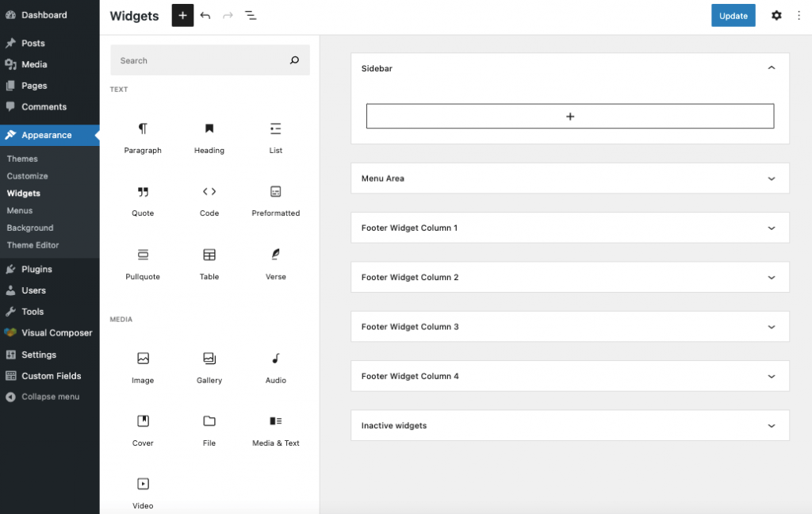Image resolution: width=812 pixels, height=514 pixels.
Task: Select the Code block
Action: click(x=209, y=198)
